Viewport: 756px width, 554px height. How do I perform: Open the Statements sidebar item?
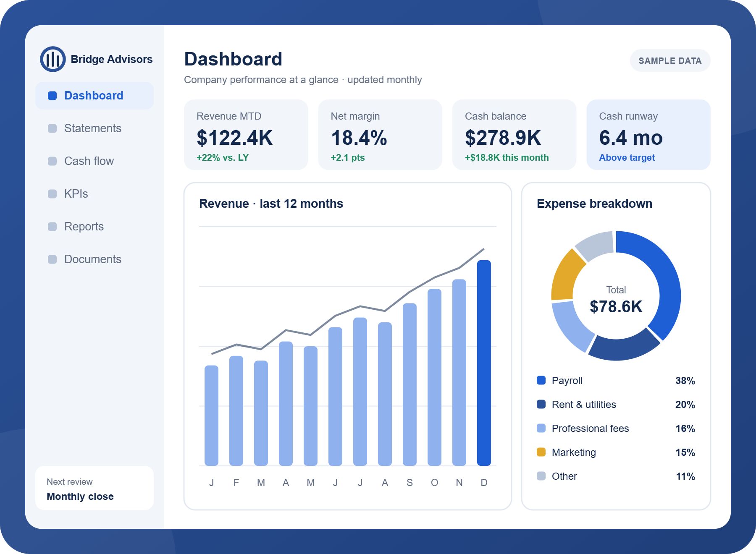pyautogui.click(x=94, y=128)
